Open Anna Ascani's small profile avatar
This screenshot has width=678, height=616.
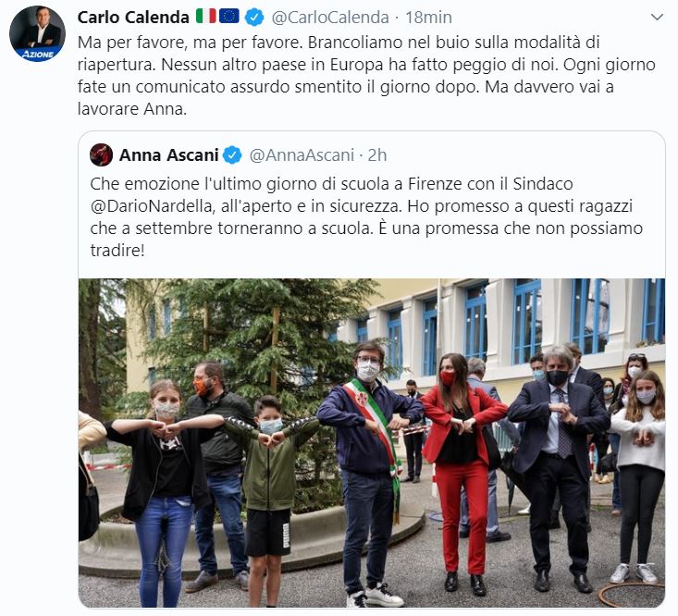[x=101, y=154]
